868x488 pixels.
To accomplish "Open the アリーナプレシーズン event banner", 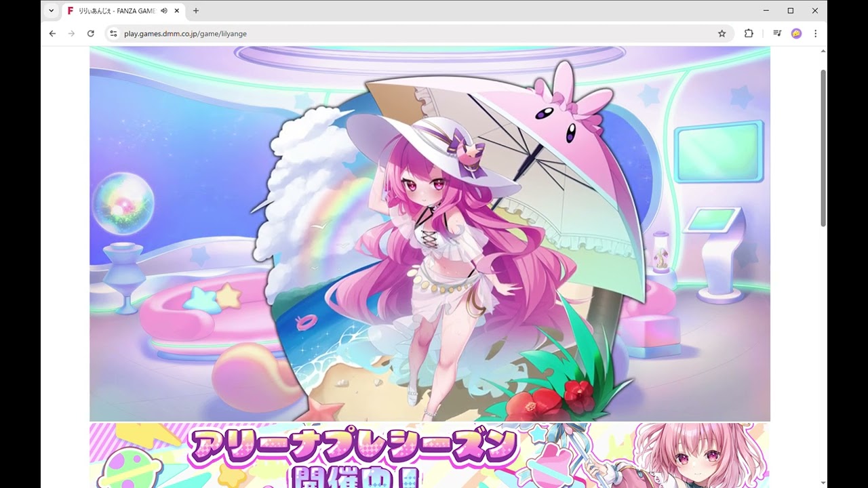I will pos(430,455).
